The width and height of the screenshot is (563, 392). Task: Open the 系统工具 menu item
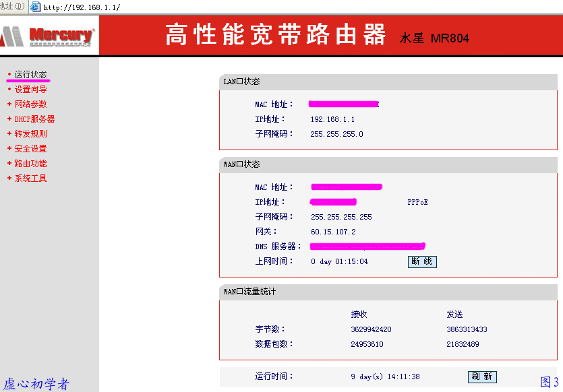[30, 178]
